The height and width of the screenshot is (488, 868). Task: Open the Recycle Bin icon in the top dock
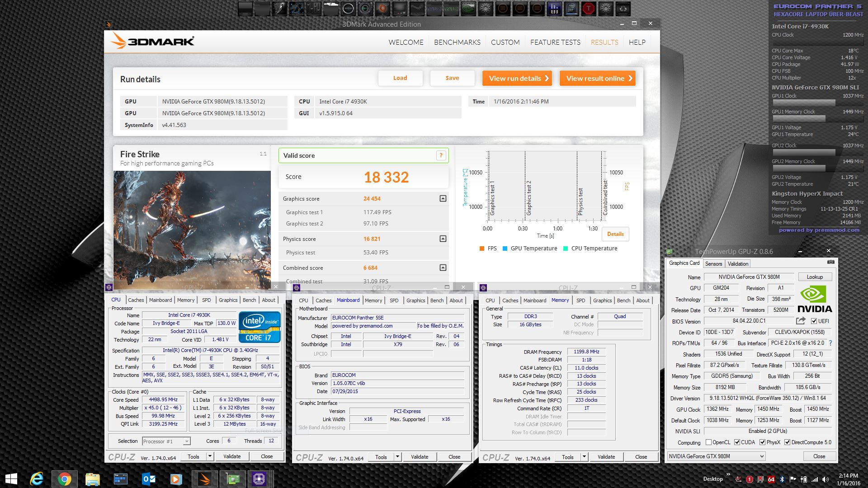point(623,8)
